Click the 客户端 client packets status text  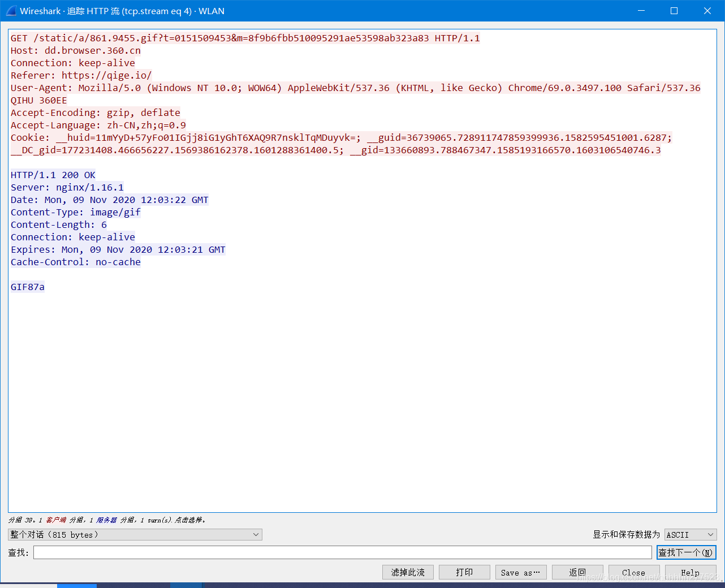click(56, 520)
